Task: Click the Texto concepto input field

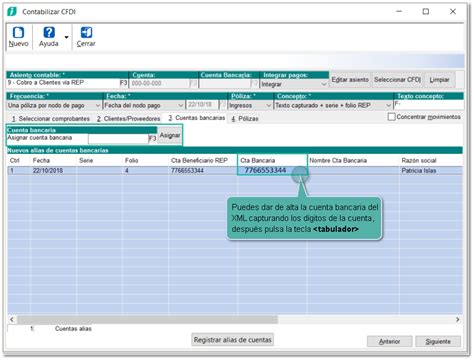Action: tap(429, 105)
